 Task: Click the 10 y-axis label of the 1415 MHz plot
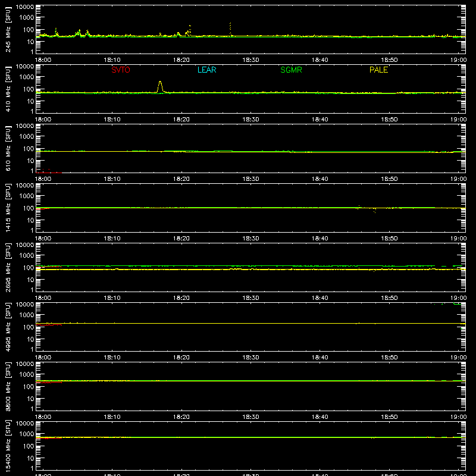[x=30, y=220]
